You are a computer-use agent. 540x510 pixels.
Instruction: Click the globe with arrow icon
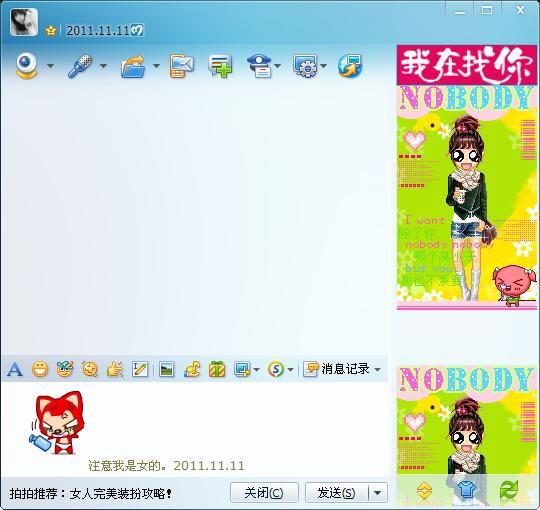(x=350, y=66)
